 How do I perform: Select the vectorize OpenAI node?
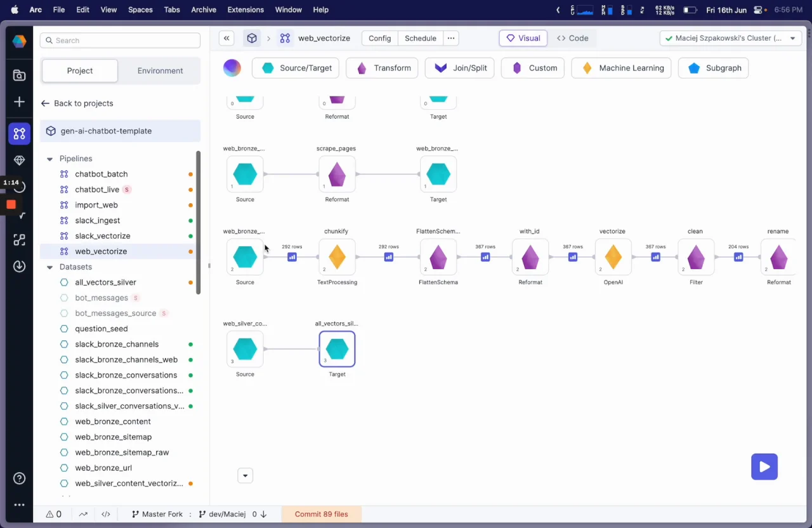pyautogui.click(x=613, y=257)
